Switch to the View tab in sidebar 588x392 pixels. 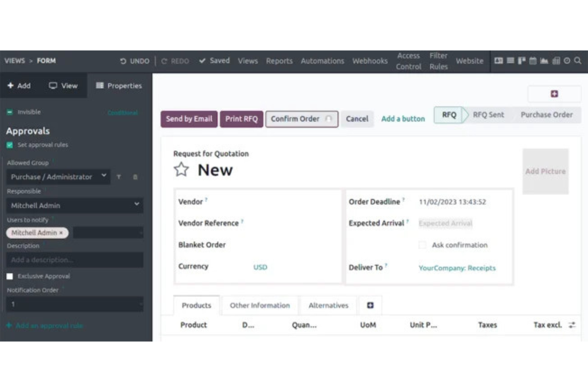coord(63,85)
